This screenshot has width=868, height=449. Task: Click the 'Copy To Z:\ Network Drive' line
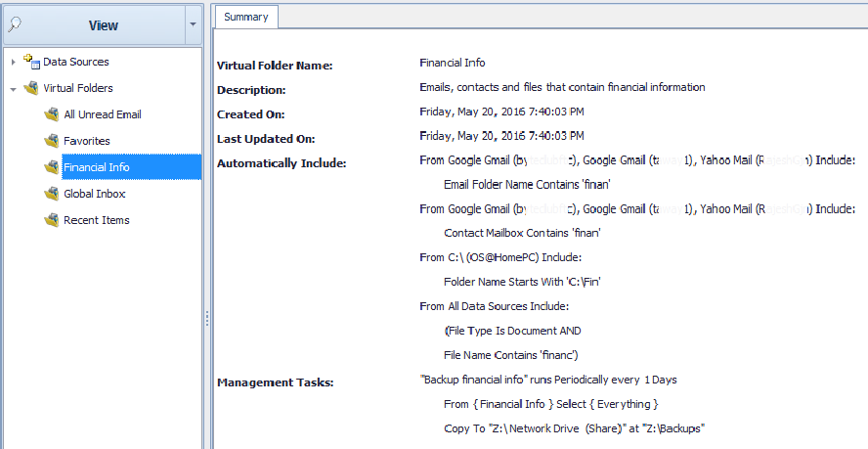click(574, 428)
